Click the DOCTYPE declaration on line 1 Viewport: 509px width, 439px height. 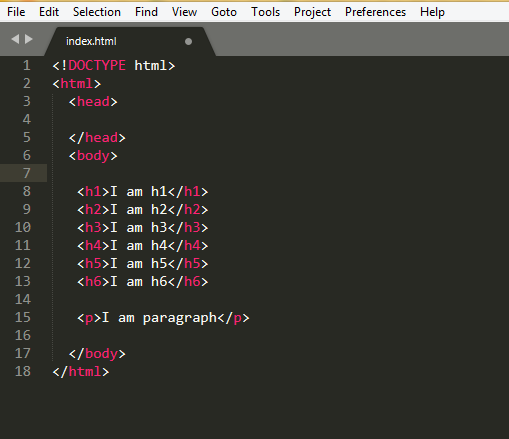(x=114, y=65)
